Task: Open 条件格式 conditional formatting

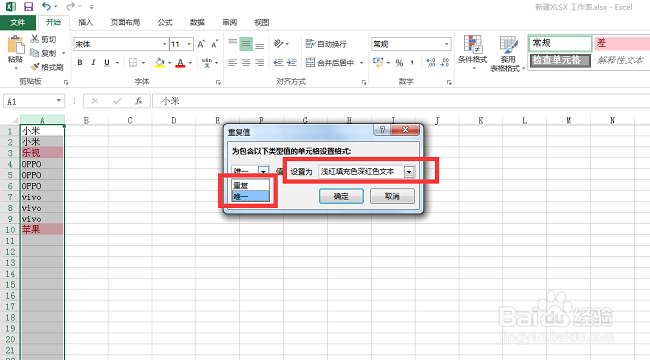Action: pyautogui.click(x=473, y=52)
